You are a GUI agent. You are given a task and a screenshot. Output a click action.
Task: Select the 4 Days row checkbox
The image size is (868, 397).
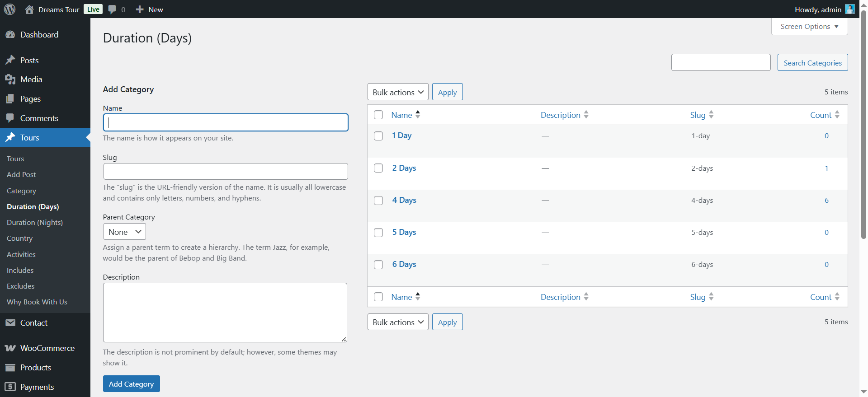[x=378, y=201]
